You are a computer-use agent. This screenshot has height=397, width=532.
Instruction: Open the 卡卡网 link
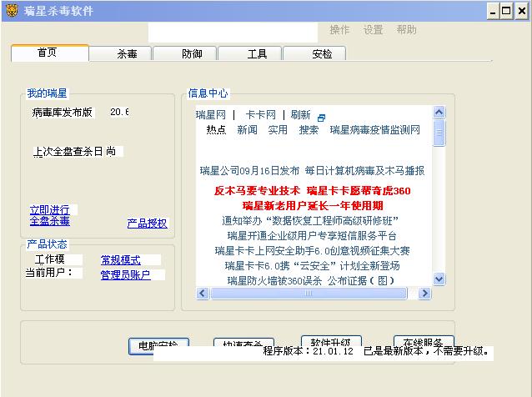(260, 115)
